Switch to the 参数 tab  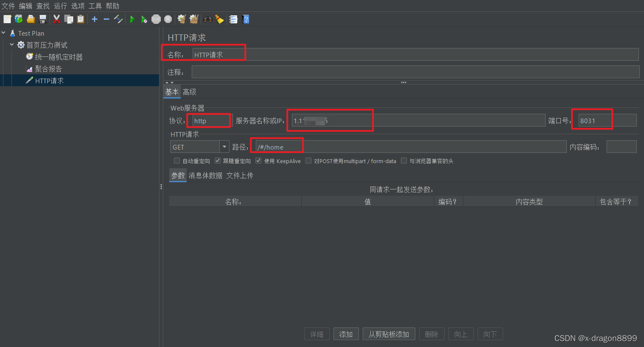tap(178, 175)
